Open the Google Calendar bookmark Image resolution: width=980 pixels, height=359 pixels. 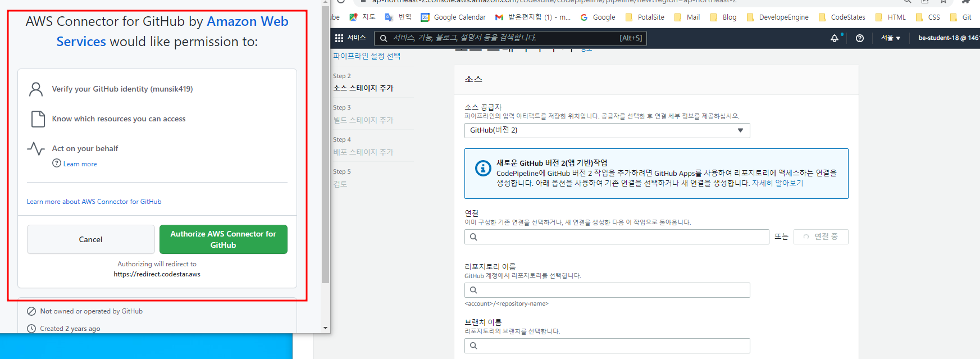pos(453,17)
